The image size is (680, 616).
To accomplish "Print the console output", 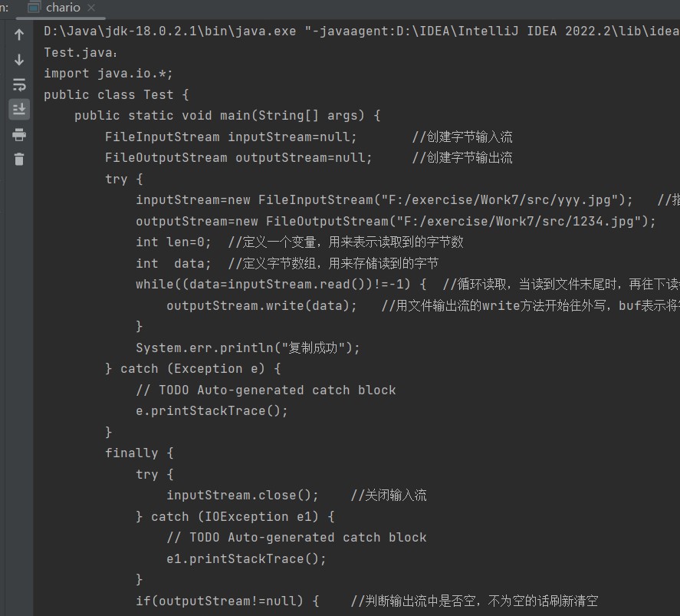I will pos(19,134).
